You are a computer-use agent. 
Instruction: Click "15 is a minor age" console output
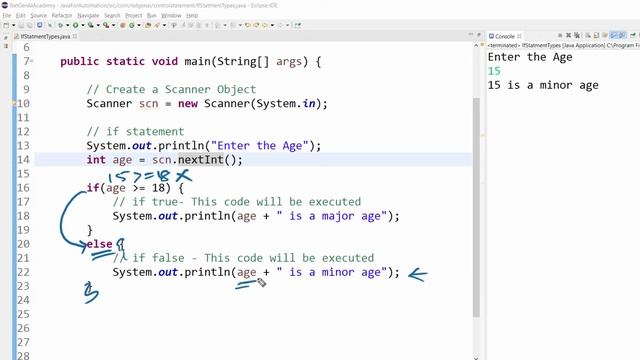click(543, 85)
